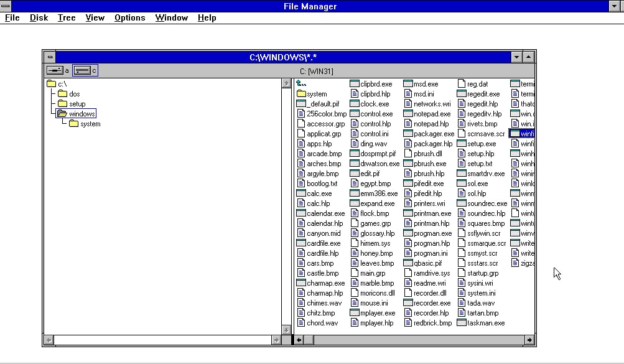Click the file list horizontal scroll thumb
Screen dimensions: 624x364
click(x=309, y=340)
